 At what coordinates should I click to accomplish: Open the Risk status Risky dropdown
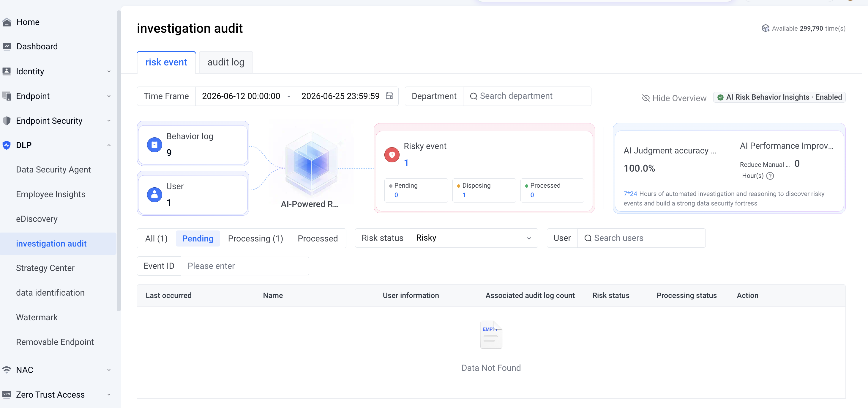click(x=474, y=238)
